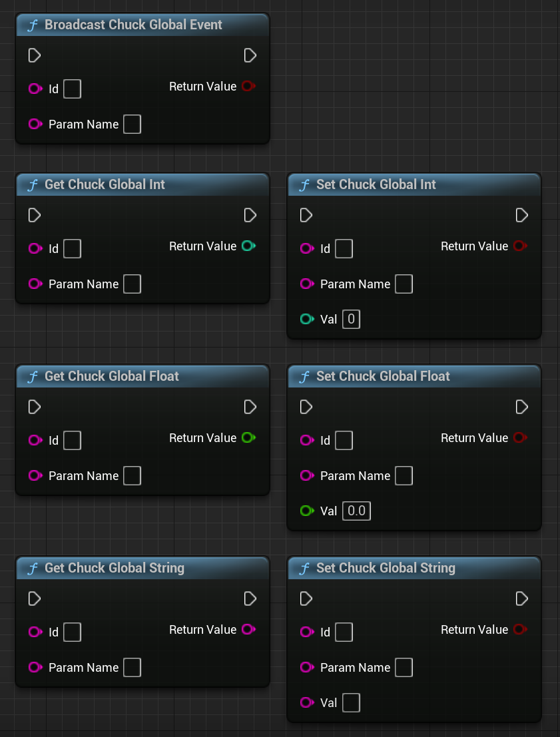This screenshot has width=560, height=737.
Task: Click the f icon on Get Chuck Global Int
Action: pos(35,184)
